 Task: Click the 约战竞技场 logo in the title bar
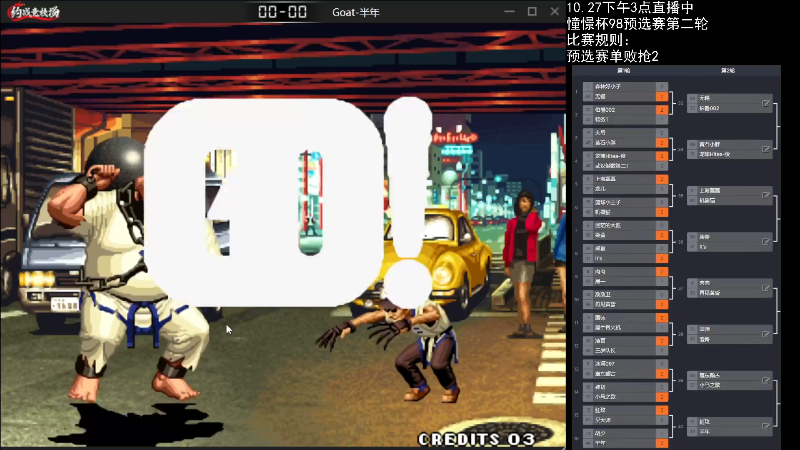[x=34, y=11]
